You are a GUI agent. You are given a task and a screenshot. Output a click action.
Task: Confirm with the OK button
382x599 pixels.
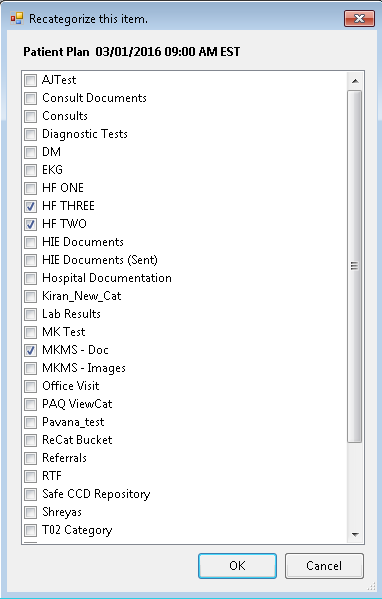pyautogui.click(x=237, y=566)
